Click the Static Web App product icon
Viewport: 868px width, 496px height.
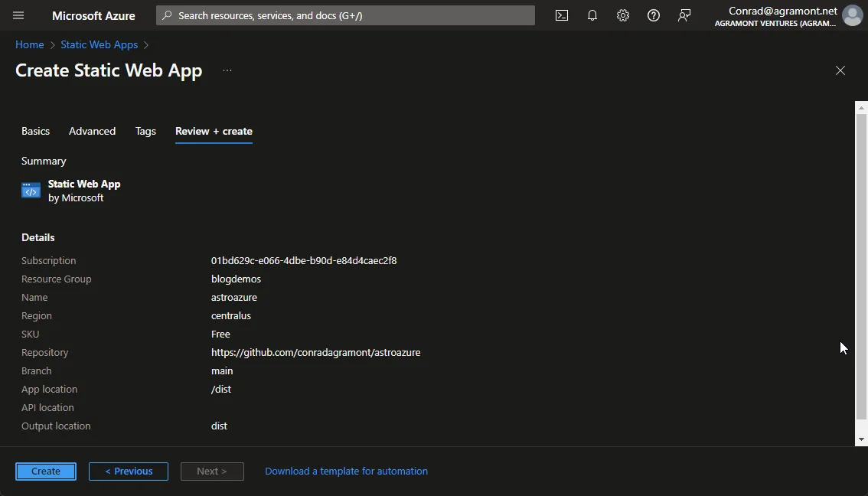[31, 190]
